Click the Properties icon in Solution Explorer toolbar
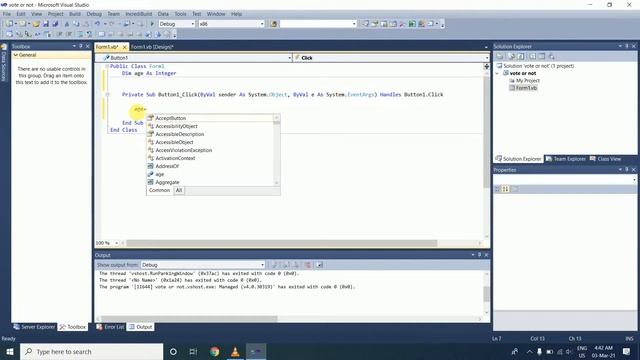 click(x=500, y=56)
